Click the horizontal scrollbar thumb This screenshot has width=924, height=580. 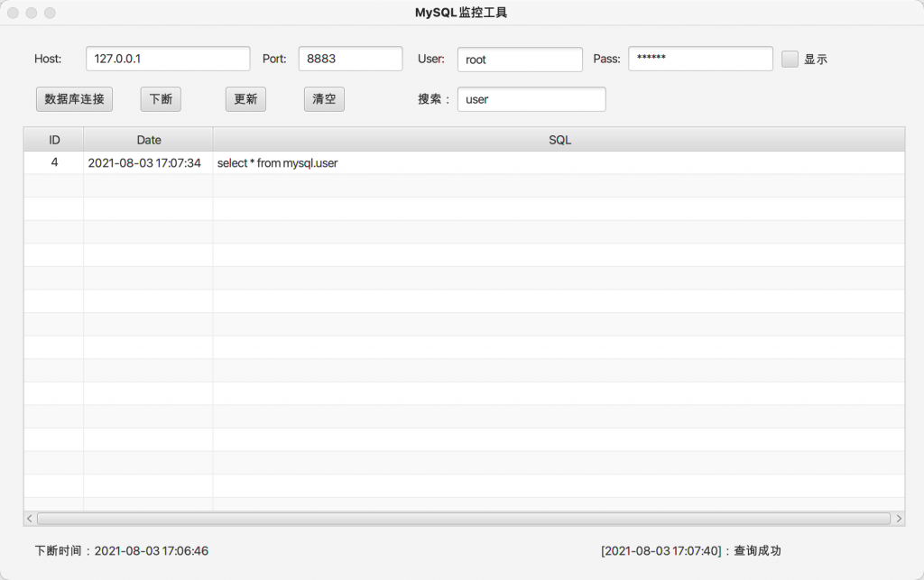tap(464, 519)
